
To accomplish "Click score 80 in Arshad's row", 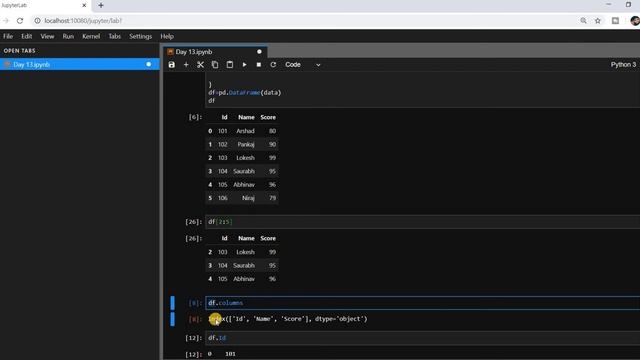I will click(x=272, y=131).
